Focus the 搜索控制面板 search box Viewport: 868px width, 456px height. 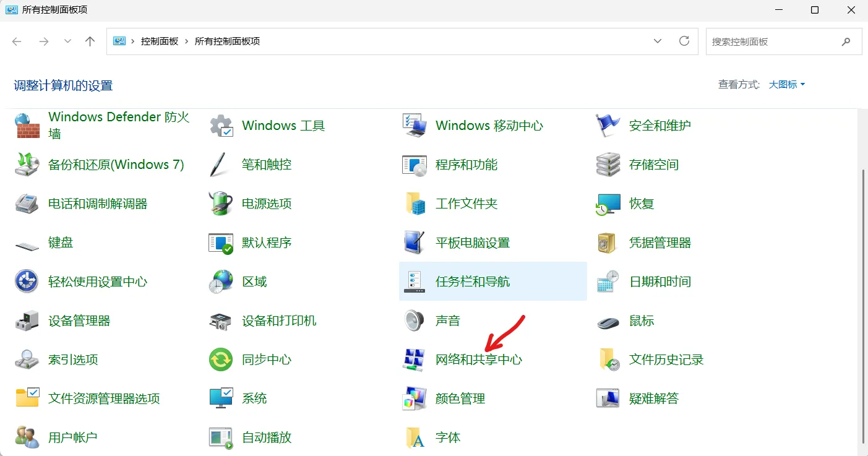click(x=784, y=41)
